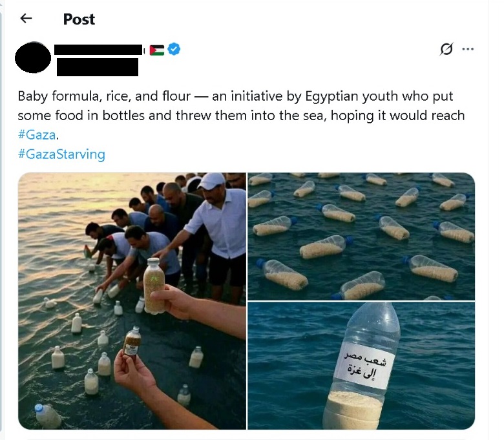Click the Arabic label on the bottle
Image resolution: width=504 pixels, height=440 pixels.
365,365
